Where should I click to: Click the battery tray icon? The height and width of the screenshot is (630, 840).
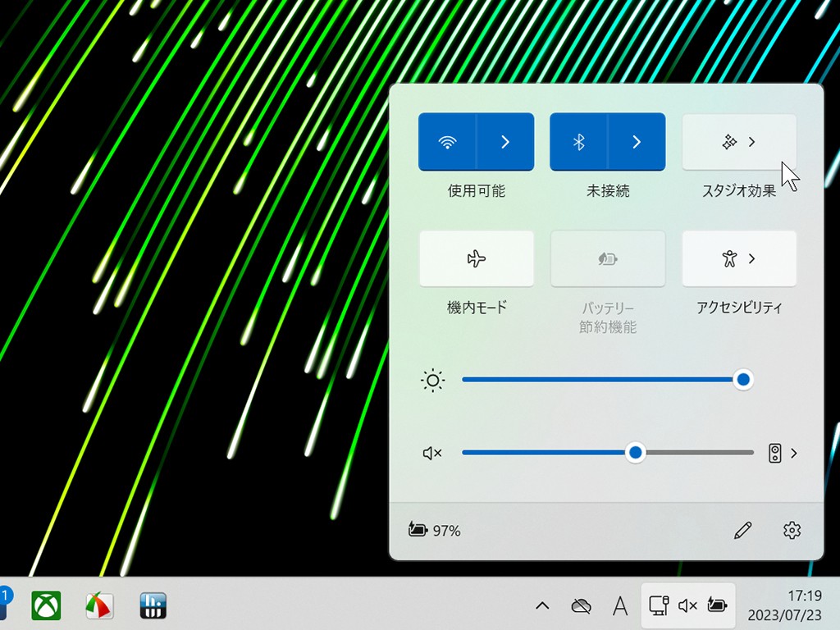717,605
